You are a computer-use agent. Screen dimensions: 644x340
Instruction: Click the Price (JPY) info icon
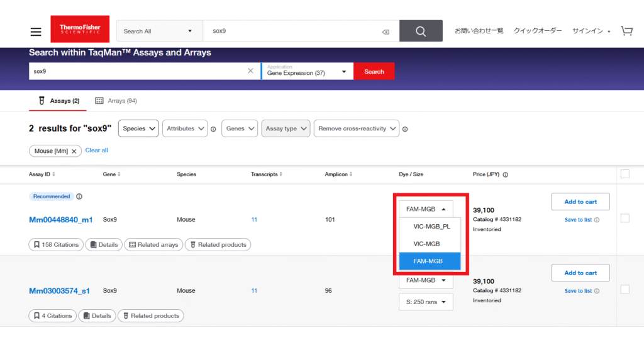coord(506,174)
